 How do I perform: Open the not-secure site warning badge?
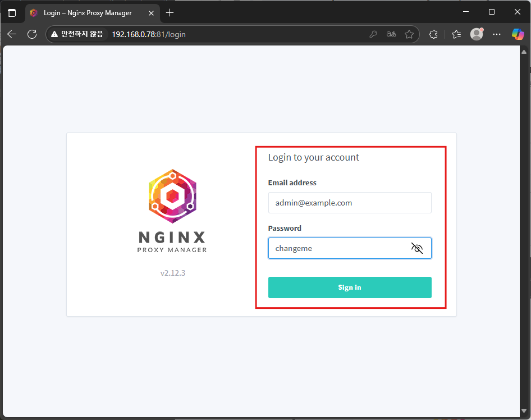pyautogui.click(x=77, y=34)
